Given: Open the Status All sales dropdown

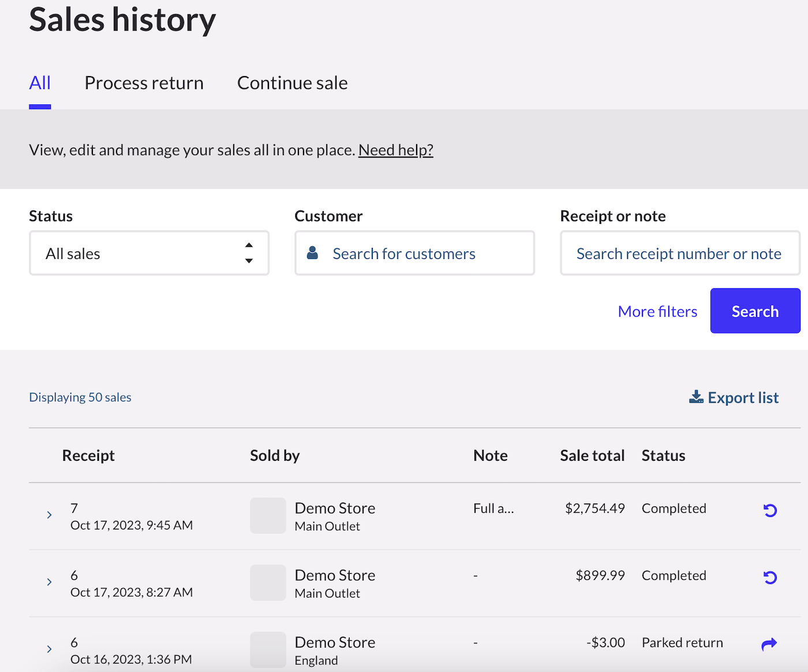Looking at the screenshot, I should click(149, 253).
